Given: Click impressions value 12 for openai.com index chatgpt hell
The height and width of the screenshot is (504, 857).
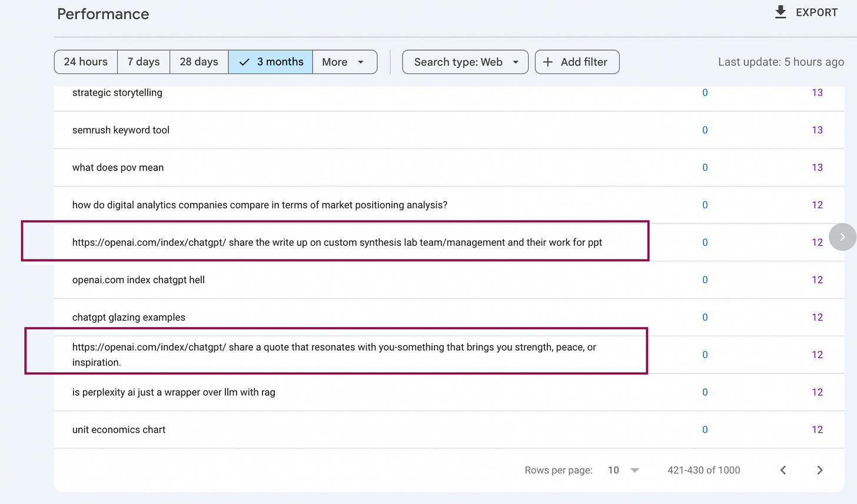Looking at the screenshot, I should coord(817,280).
